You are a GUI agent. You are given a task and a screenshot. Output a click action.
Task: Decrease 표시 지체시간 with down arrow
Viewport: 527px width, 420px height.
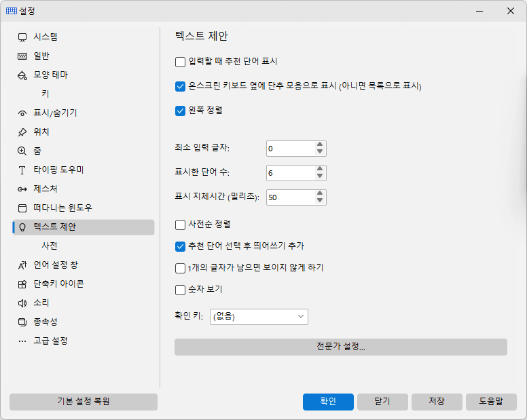click(x=320, y=201)
